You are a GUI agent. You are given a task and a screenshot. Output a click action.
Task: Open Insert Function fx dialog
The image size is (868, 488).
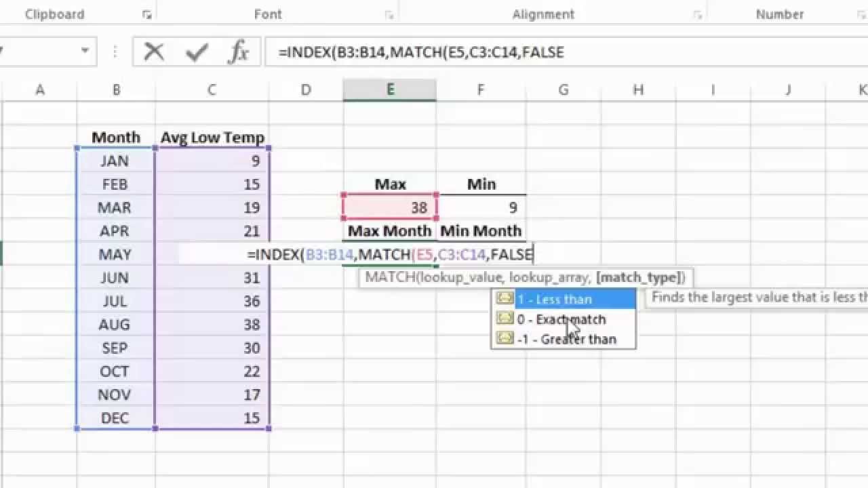(238, 52)
